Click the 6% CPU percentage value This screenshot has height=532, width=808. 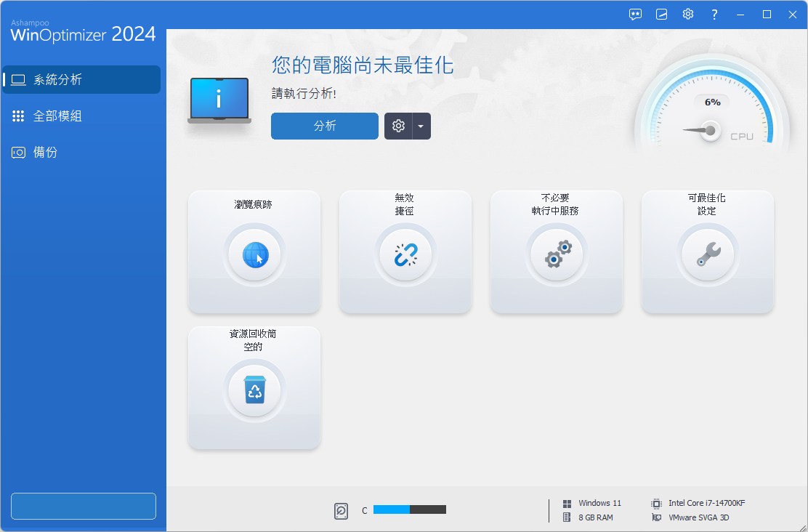point(712,102)
